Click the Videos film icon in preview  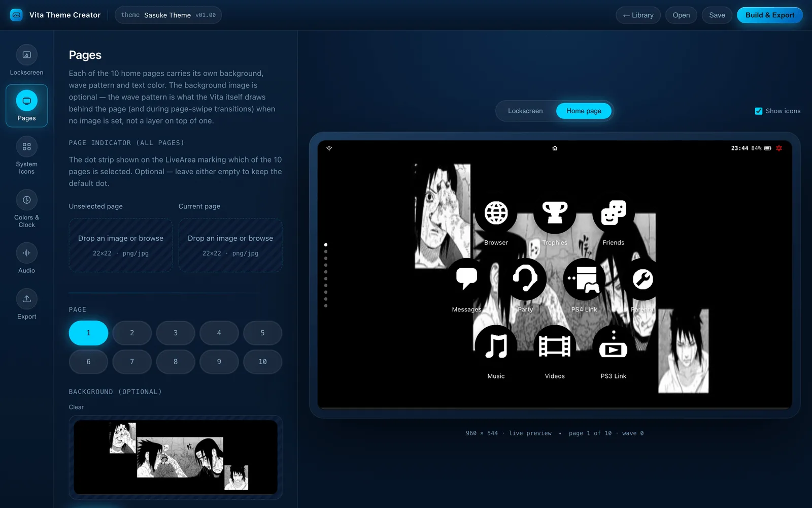[x=555, y=346]
